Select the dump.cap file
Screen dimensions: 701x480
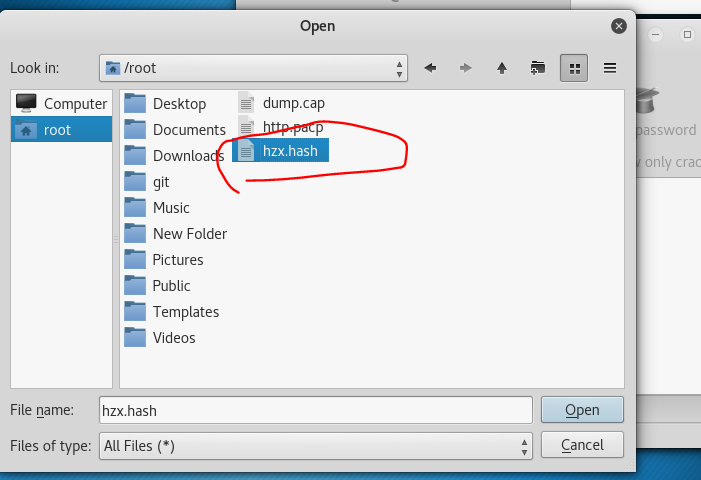[292, 103]
